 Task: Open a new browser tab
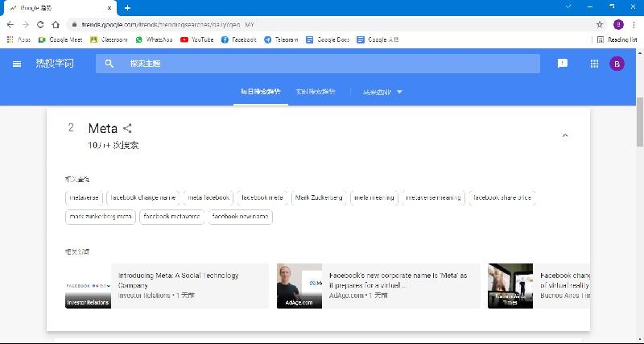127,8
